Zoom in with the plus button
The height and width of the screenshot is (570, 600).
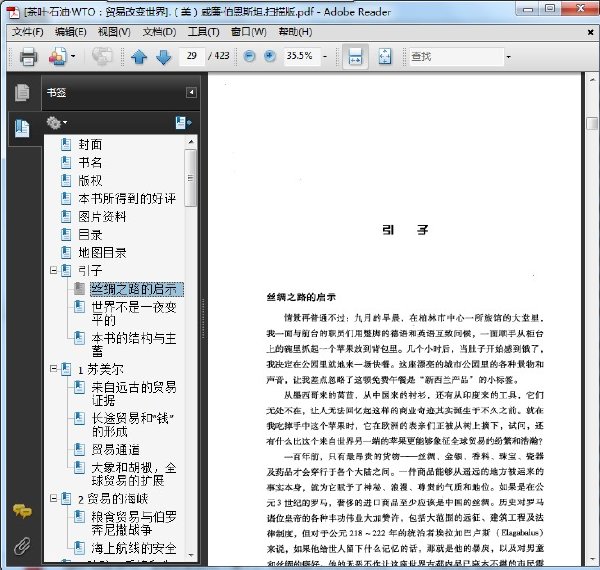coord(270,56)
